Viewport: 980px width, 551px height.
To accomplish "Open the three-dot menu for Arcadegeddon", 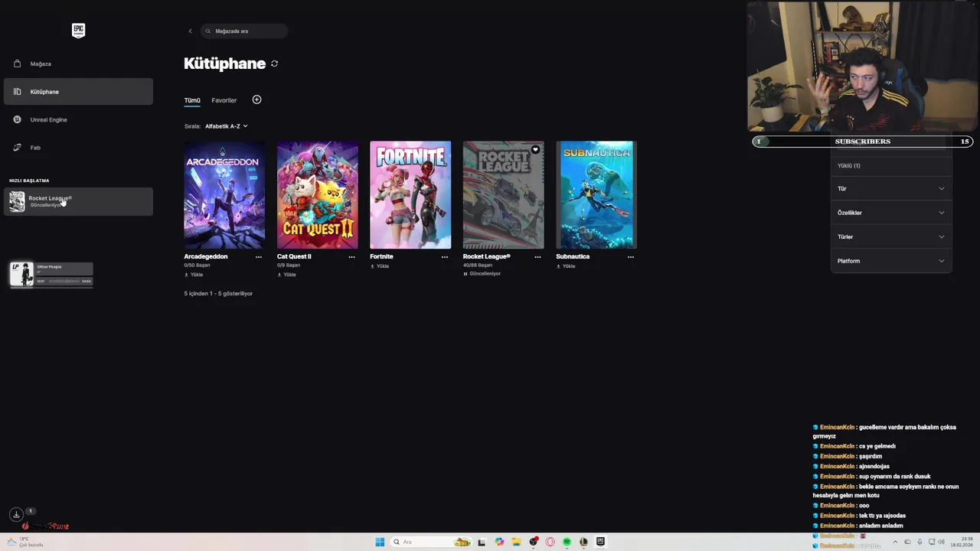I will point(259,257).
